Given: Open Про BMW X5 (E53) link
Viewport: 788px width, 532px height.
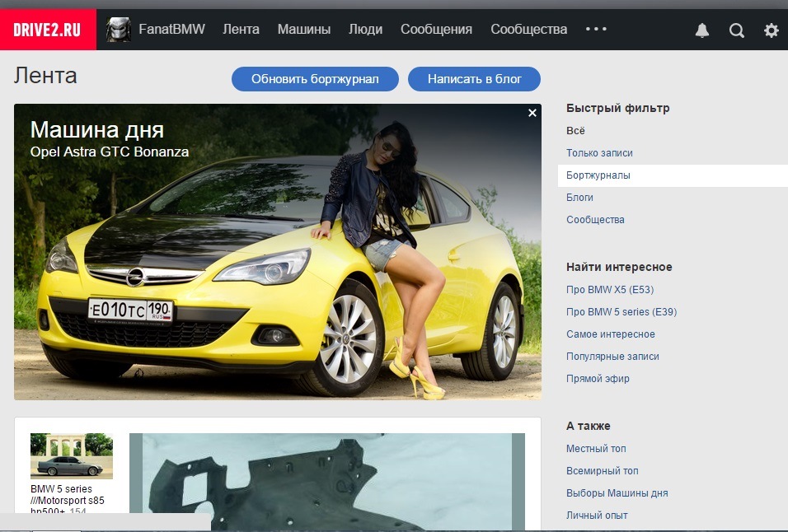Looking at the screenshot, I should coord(610,290).
